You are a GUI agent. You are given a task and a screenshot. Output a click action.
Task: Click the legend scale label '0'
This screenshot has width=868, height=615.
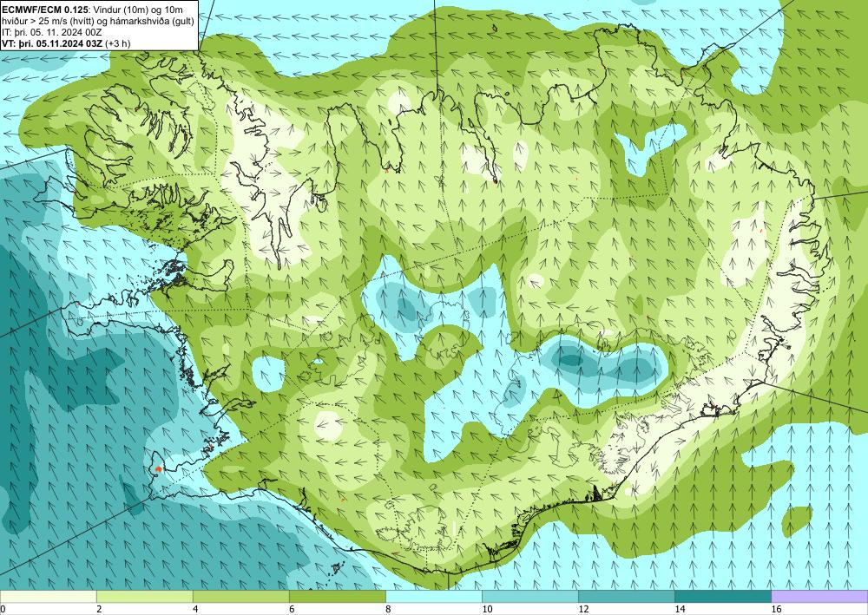tap(3, 609)
